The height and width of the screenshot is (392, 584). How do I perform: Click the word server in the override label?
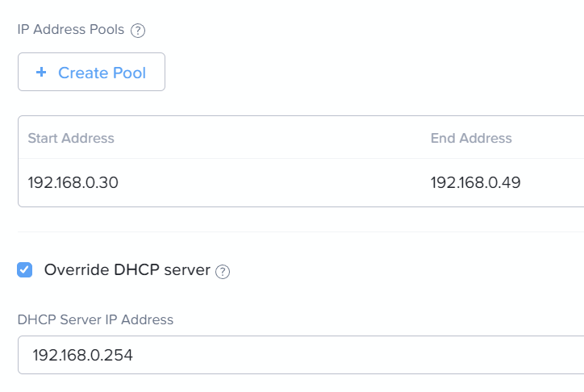[187, 270]
